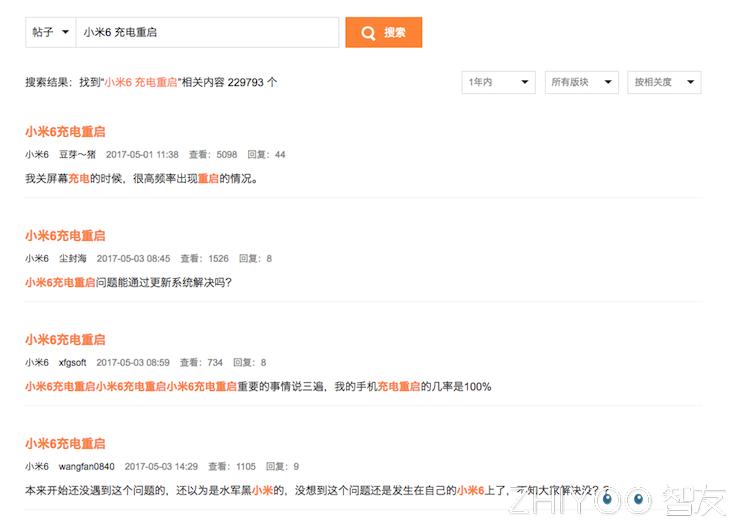Click the view count 查看: 734

(x=201, y=363)
